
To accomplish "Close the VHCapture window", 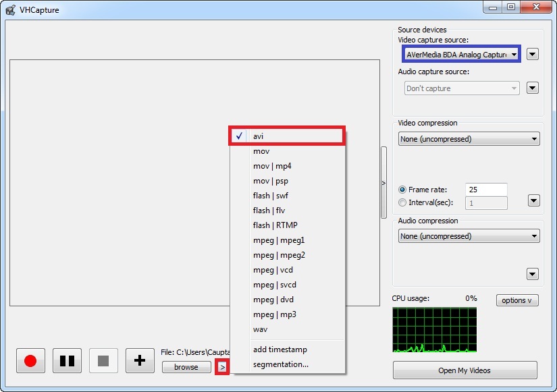I will tap(536, 7).
